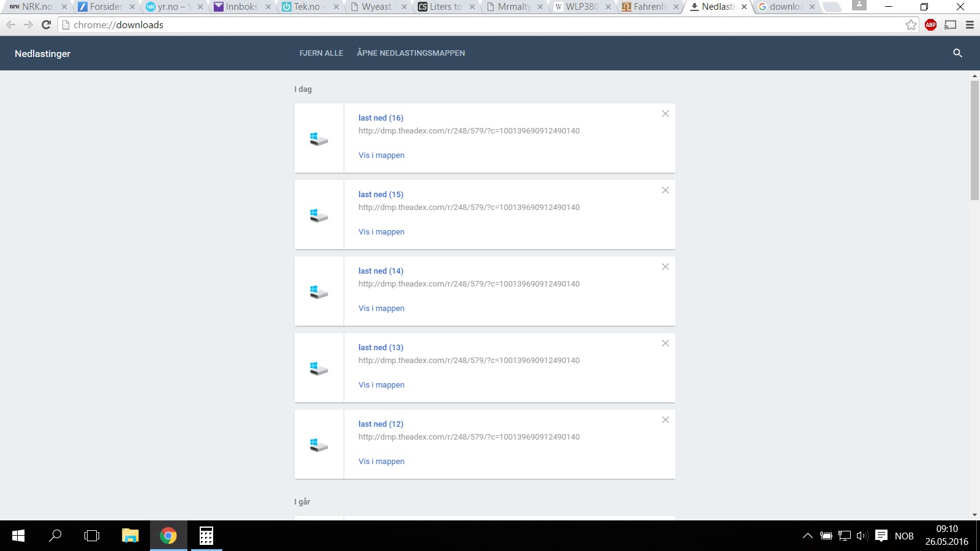Switch to the Google download tab
This screenshot has width=980, height=551.
786,7
